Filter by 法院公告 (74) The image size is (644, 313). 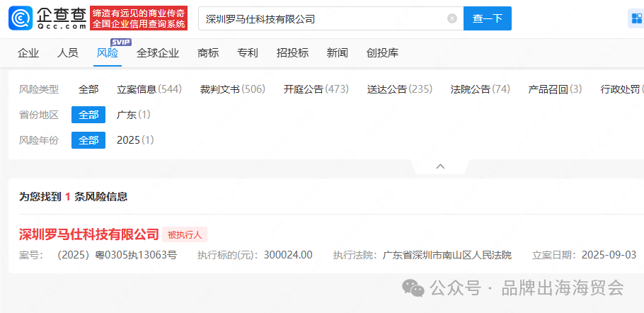click(480, 89)
